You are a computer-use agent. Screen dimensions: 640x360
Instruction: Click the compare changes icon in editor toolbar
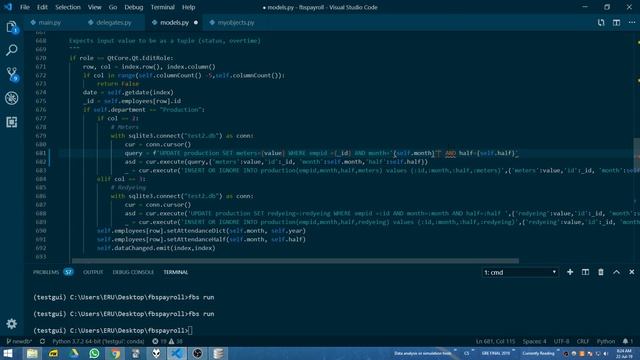(601, 22)
